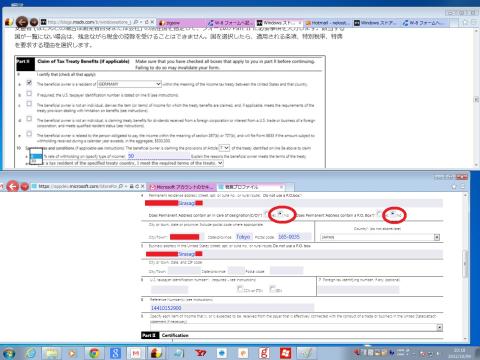Click the foreign tax identifying number field
The image size is (480, 360).
point(358,289)
